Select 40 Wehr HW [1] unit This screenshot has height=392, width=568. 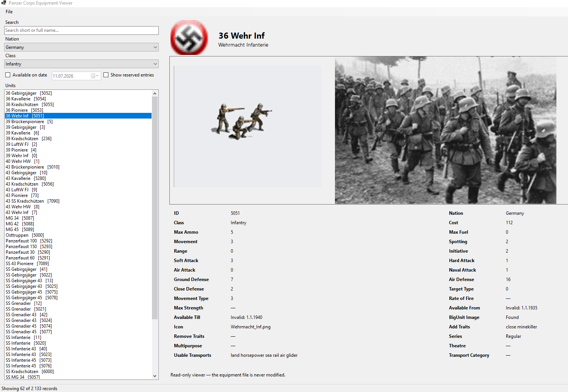[78, 161]
